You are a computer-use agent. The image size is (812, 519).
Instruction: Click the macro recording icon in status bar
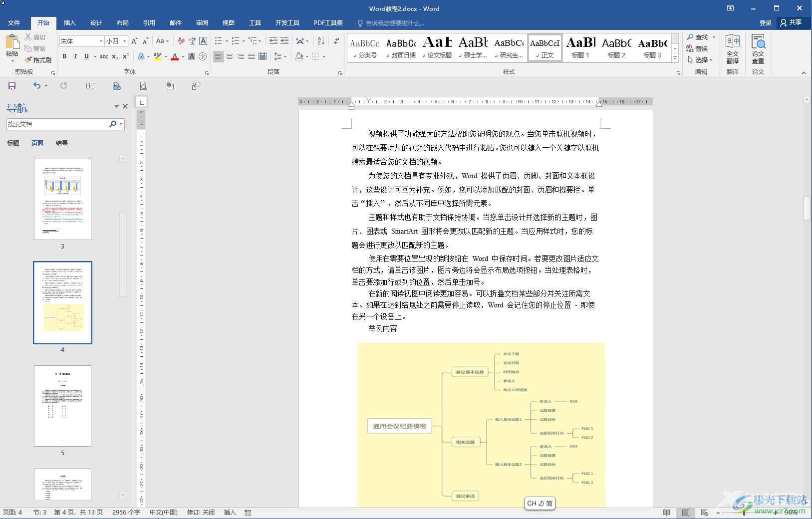point(248,513)
